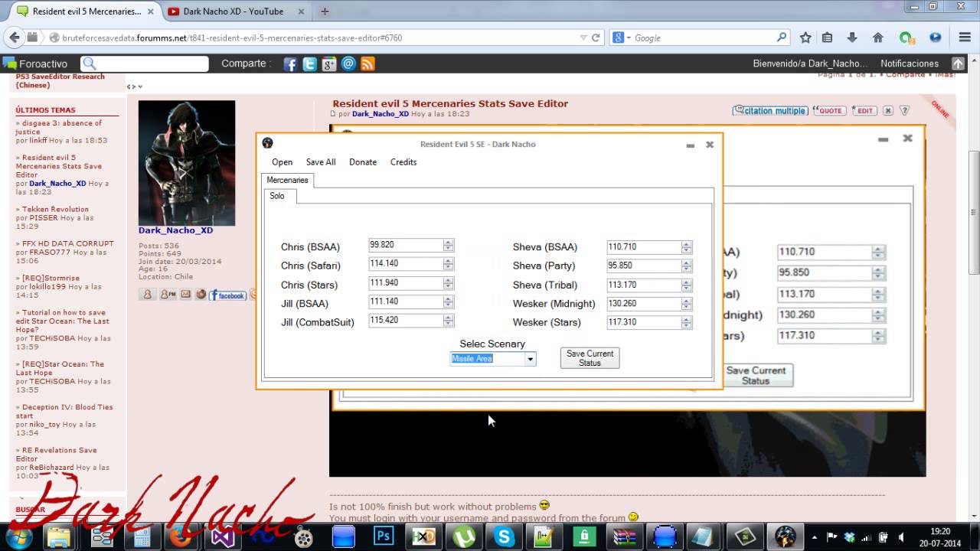Open RE Revelations Save Editor topic
The width and height of the screenshot is (980, 551).
point(57,455)
